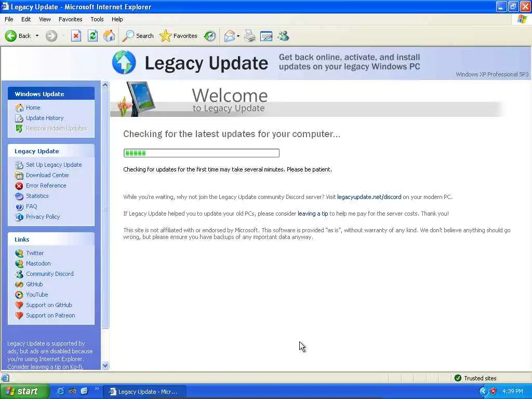Click the Edit page icon in the toolbar
The width and height of the screenshot is (532, 399).
point(267,36)
